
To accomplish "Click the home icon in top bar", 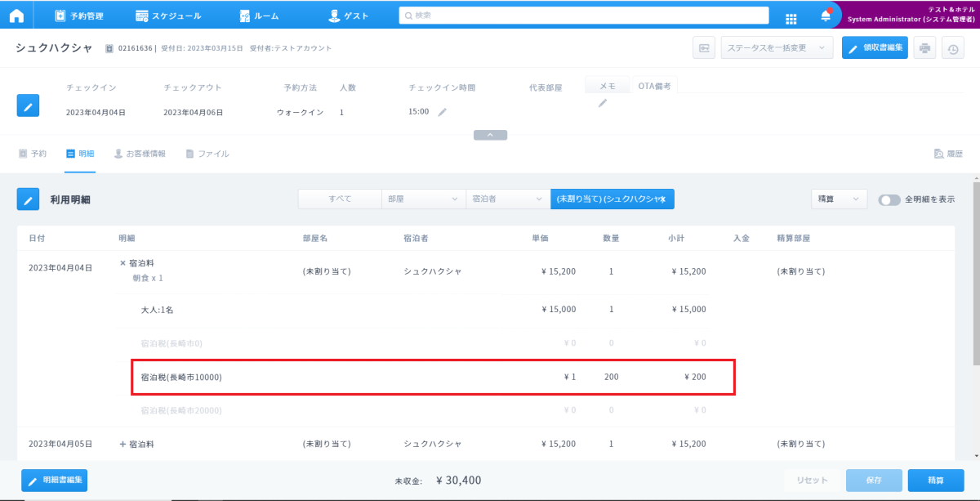I will point(16,15).
